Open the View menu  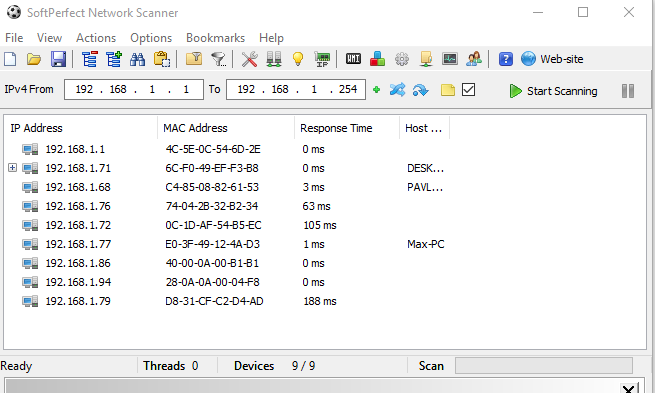[x=49, y=38]
